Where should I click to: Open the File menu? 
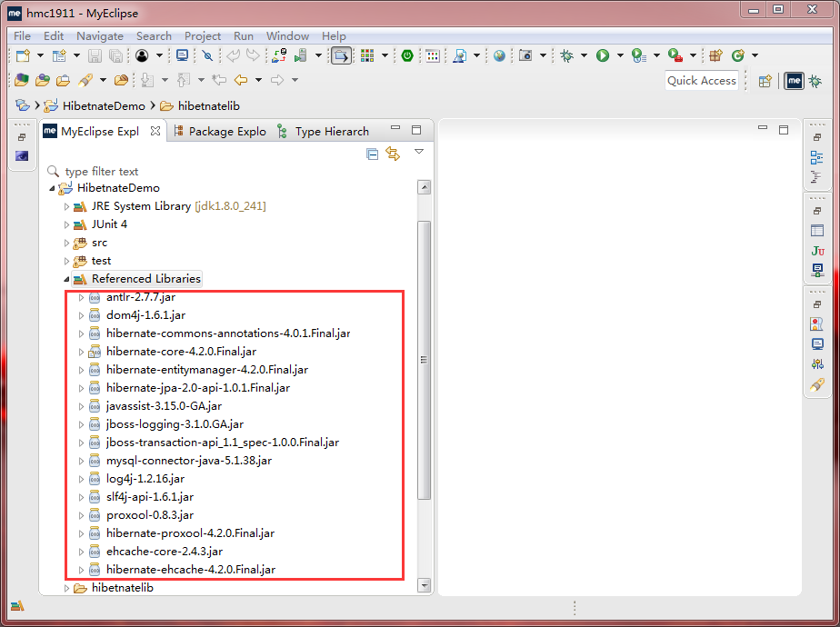[22, 35]
